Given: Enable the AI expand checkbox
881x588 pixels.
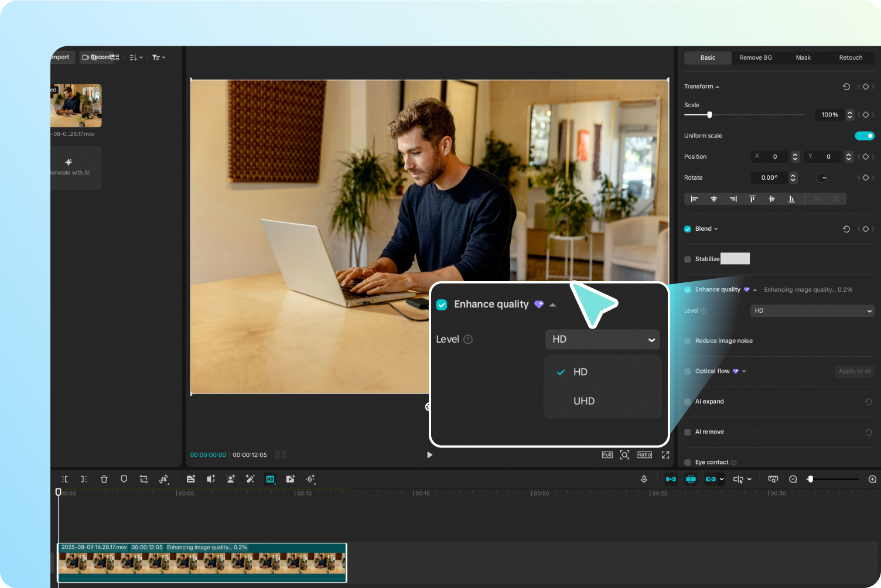Looking at the screenshot, I should click(x=688, y=402).
